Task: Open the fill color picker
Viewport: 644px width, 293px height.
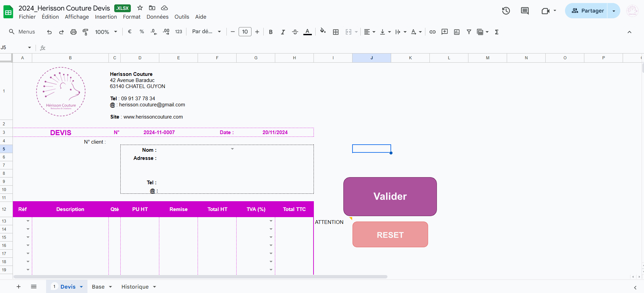Action: [323, 32]
